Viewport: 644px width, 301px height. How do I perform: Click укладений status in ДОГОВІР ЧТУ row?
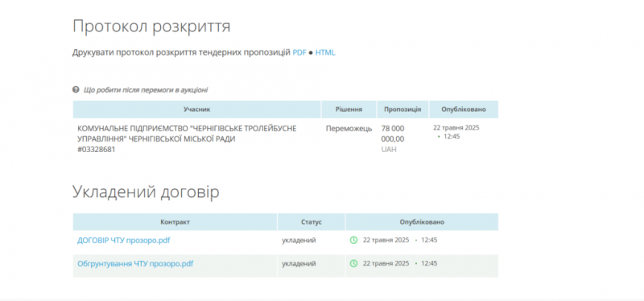pyautogui.click(x=299, y=240)
